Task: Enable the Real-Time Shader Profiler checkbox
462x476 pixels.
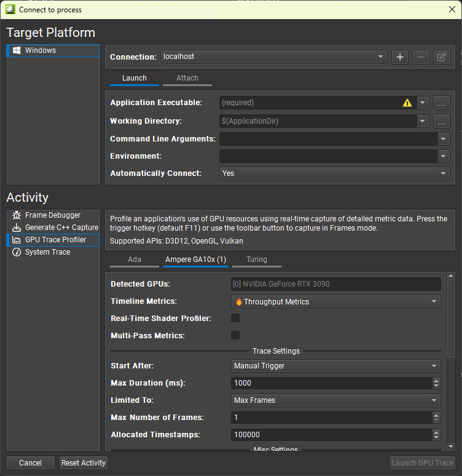Action: [x=235, y=318]
